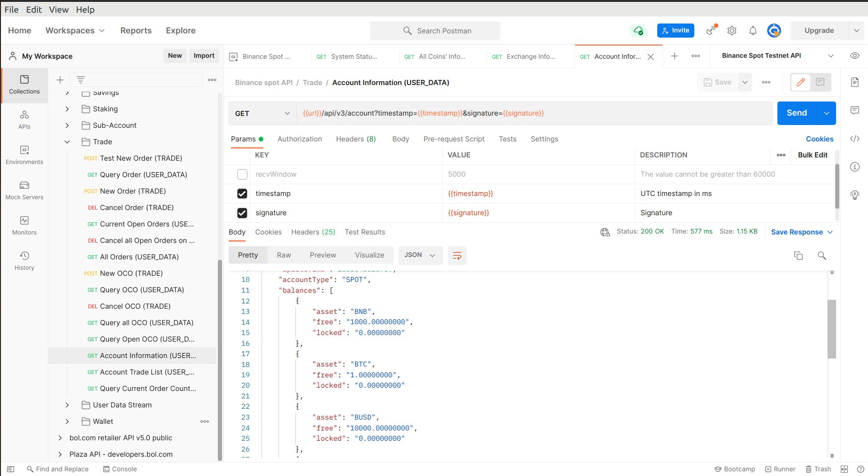The image size is (868, 476).
Task: Open the Cookies link
Action: click(820, 139)
